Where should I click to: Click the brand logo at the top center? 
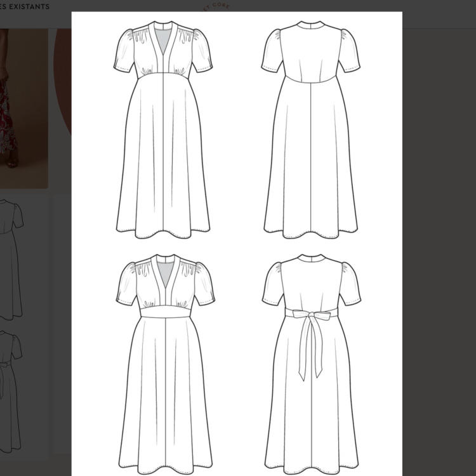click(x=218, y=6)
